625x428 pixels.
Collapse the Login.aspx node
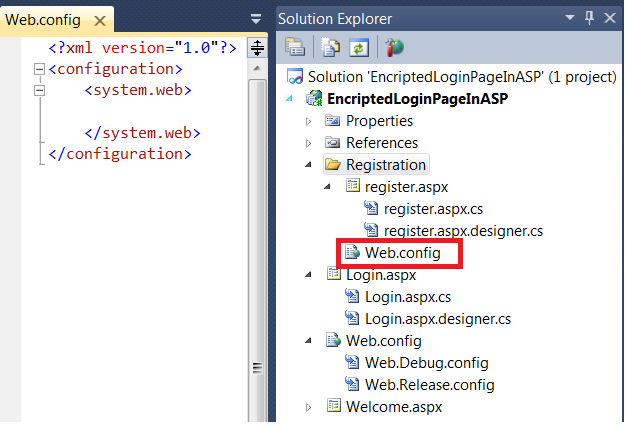pyautogui.click(x=308, y=275)
